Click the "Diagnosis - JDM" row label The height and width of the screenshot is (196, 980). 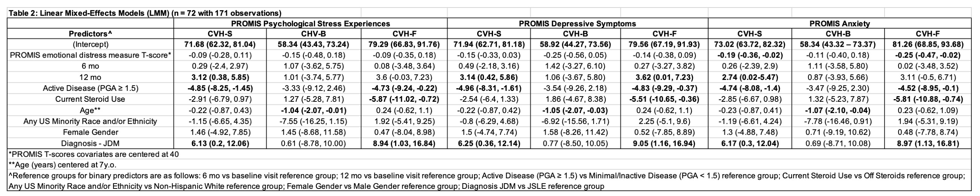90,144
